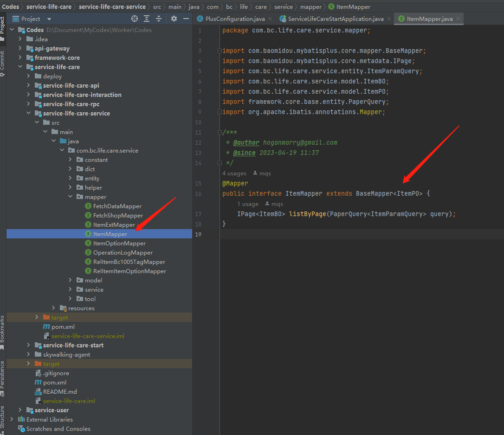Open the Persistence tool window
Screen dimensions: 504x435
point(2,379)
